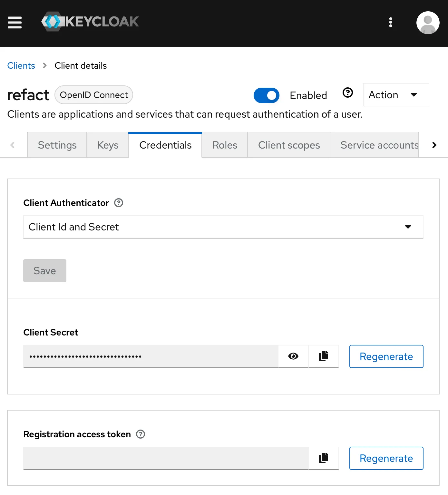The height and width of the screenshot is (495, 448).
Task: Reveal the hidden Client Secret value
Action: click(x=293, y=356)
